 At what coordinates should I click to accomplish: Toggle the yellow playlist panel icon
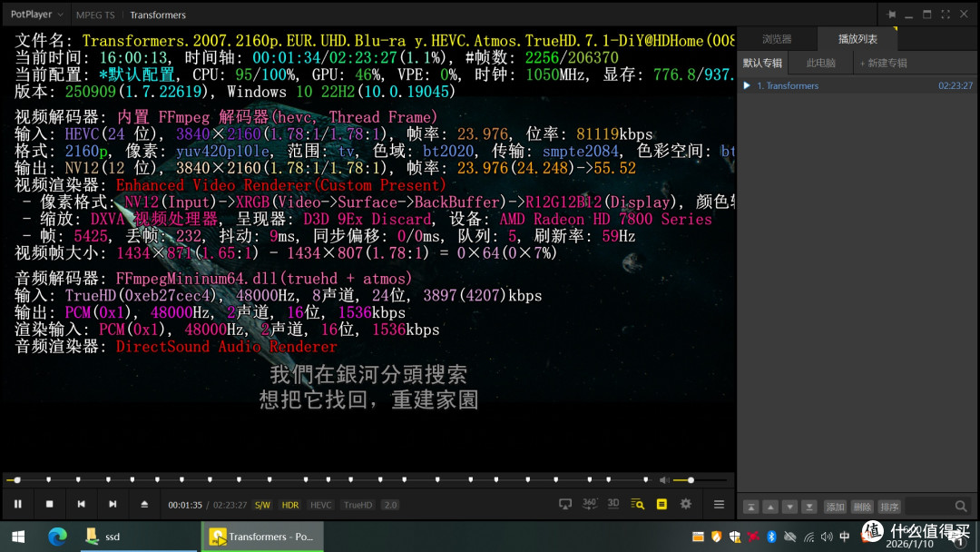pos(661,504)
